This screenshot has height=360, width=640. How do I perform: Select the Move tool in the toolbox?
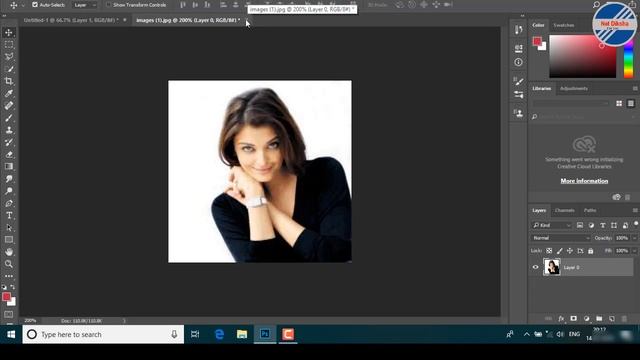[x=9, y=32]
